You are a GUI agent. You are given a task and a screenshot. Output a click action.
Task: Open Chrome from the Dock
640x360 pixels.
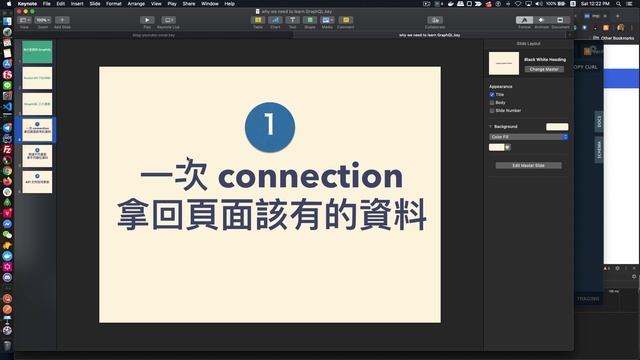click(7, 171)
